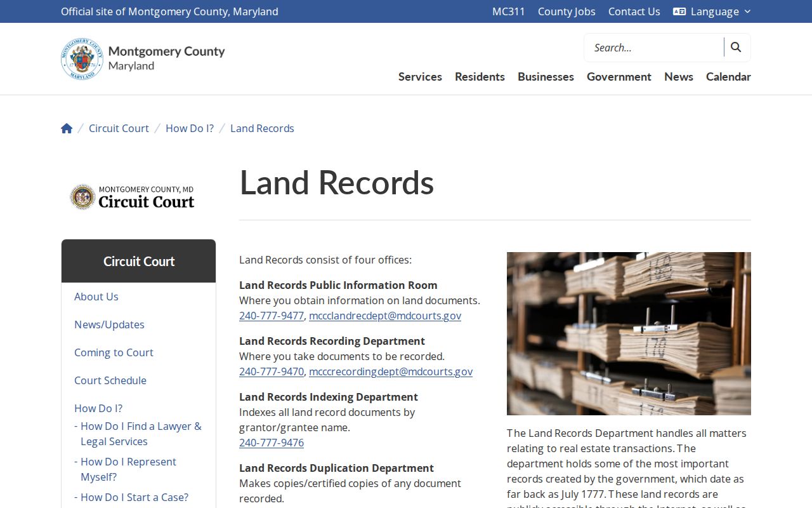Click Land Records Indexing Department heading

[x=329, y=397]
